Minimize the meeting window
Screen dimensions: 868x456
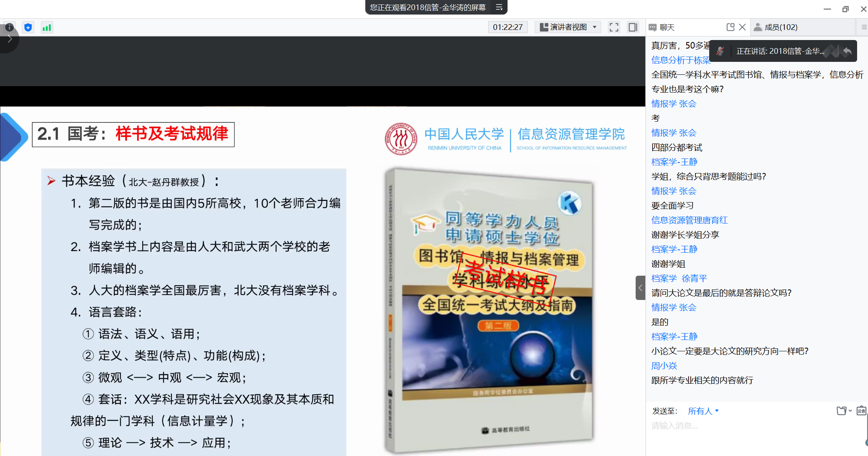[x=827, y=9]
